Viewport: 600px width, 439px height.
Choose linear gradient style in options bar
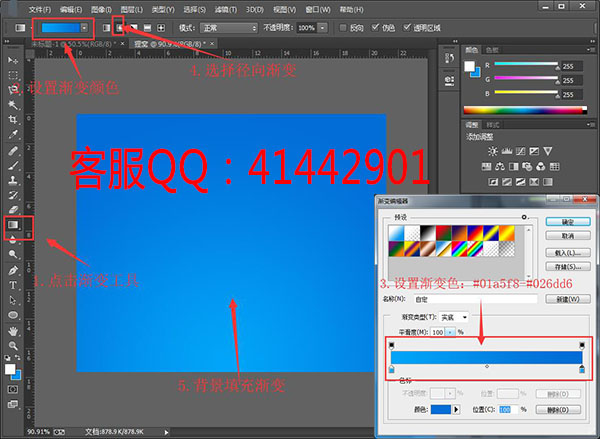click(x=106, y=28)
